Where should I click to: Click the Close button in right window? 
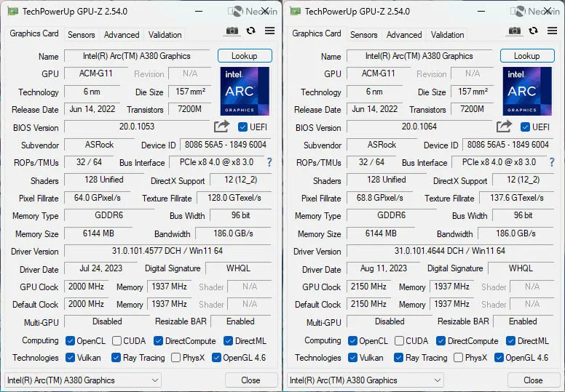(x=533, y=380)
